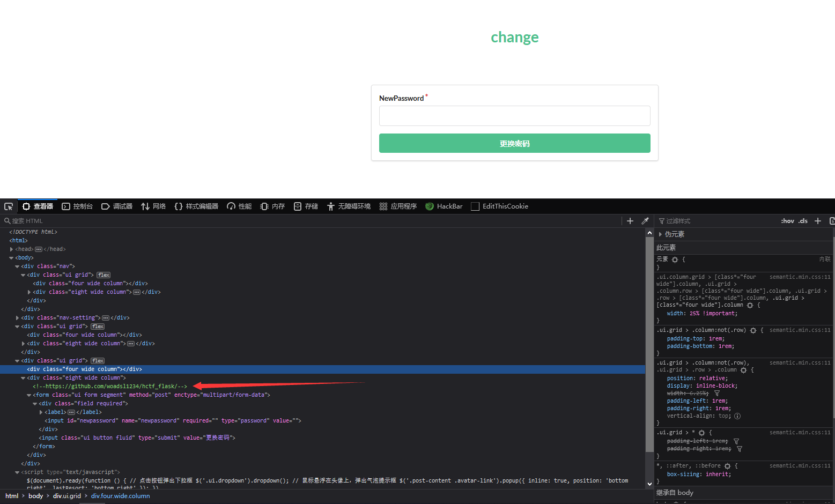This screenshot has height=504, width=835.
Task: Click selector highlighter icon beside 元素 rule
Action: (x=675, y=260)
